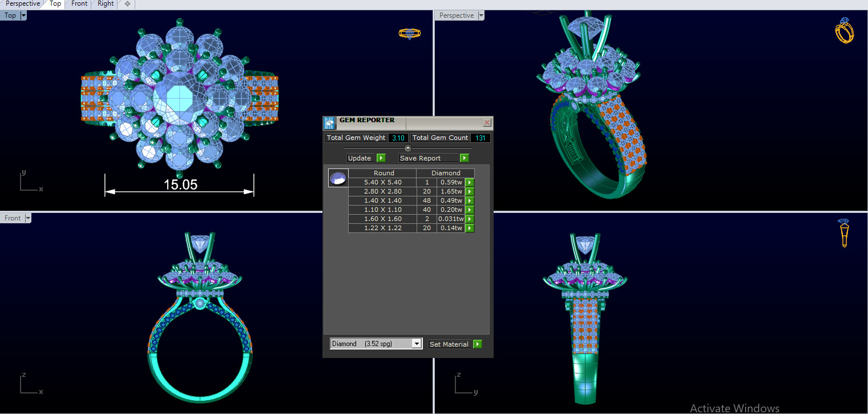Viewport: 868px width, 414px height.
Task: Close the Gem Reporter panel
Action: click(x=487, y=122)
